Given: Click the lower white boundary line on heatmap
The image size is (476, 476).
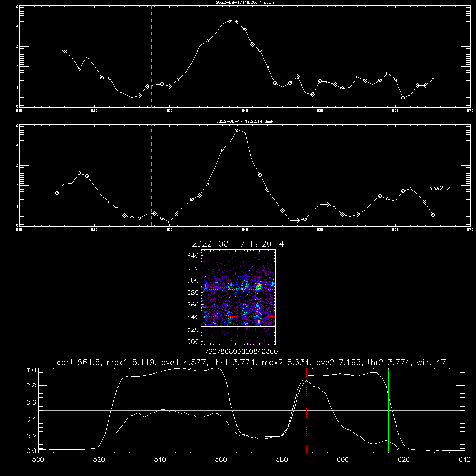Looking at the screenshot, I should pyautogui.click(x=238, y=326).
